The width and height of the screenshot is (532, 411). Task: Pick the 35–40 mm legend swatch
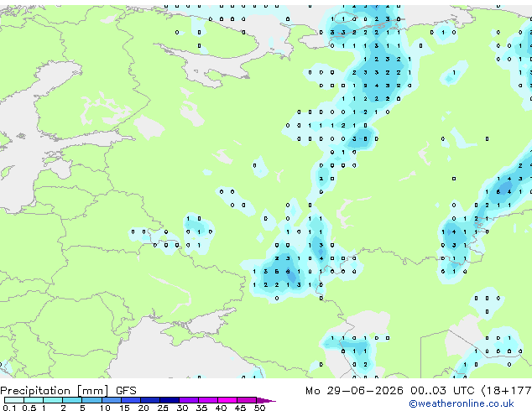[x=208, y=400]
